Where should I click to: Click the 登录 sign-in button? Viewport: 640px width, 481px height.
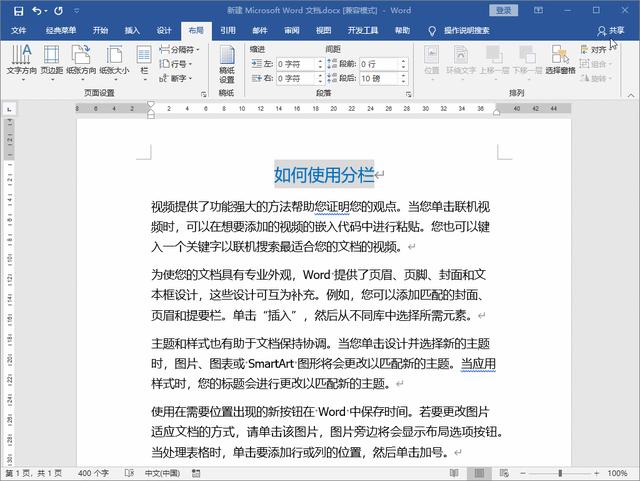503,10
